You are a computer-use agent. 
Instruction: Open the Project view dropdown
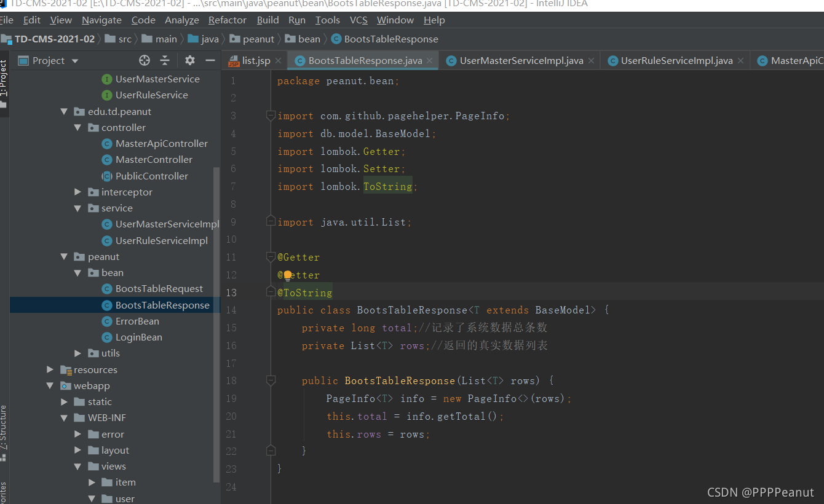point(75,61)
